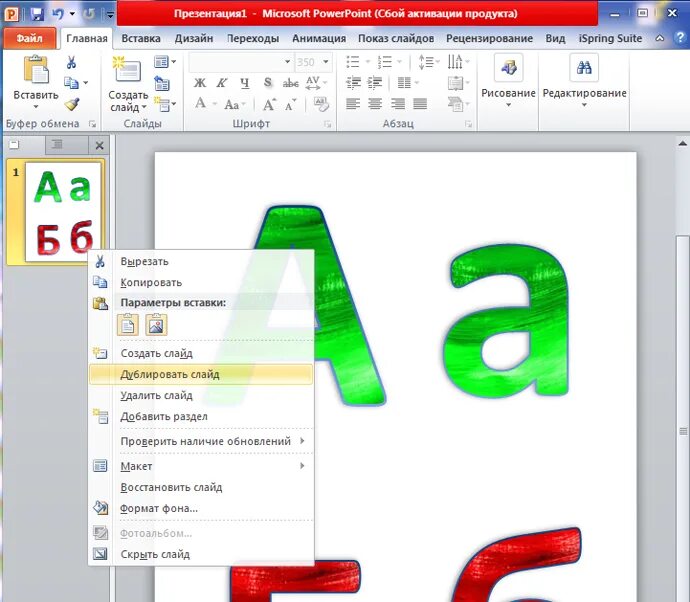Click paste option Picture icon
This screenshot has width=690, height=602.
(x=156, y=325)
